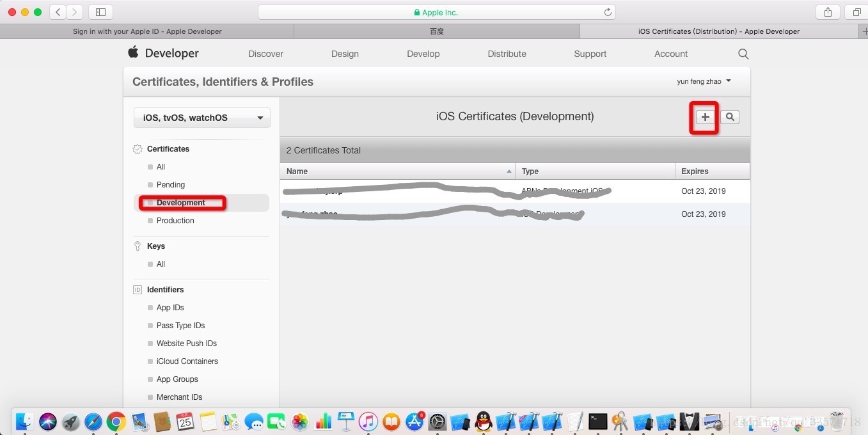Open App IDs under Identifiers
This screenshot has height=435, width=868.
[170, 308]
